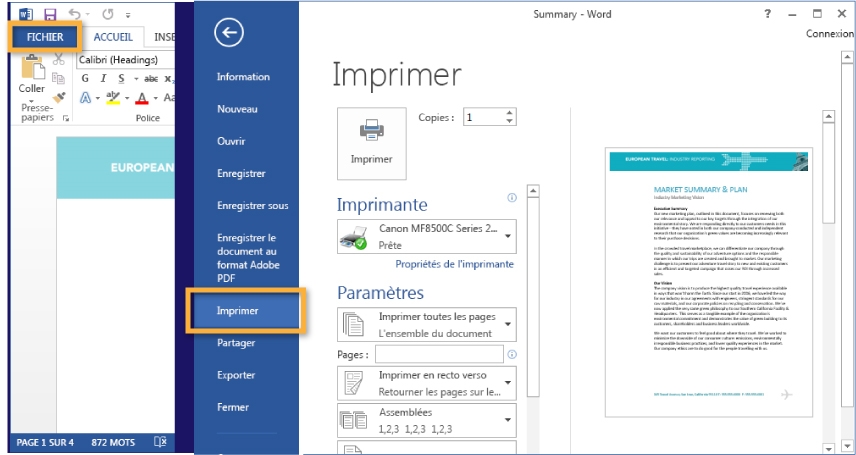This screenshot has height=455, width=856.
Task: Choose Enregistrer sous
Action: click(x=253, y=205)
